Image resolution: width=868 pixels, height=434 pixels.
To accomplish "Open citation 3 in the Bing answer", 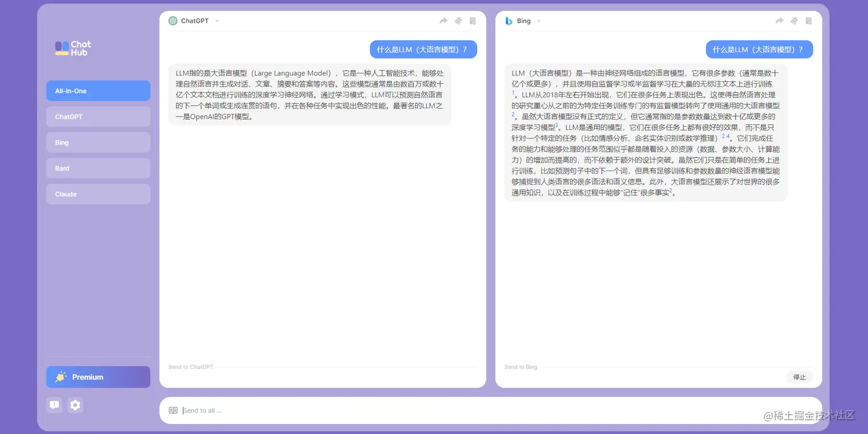I will [556, 125].
